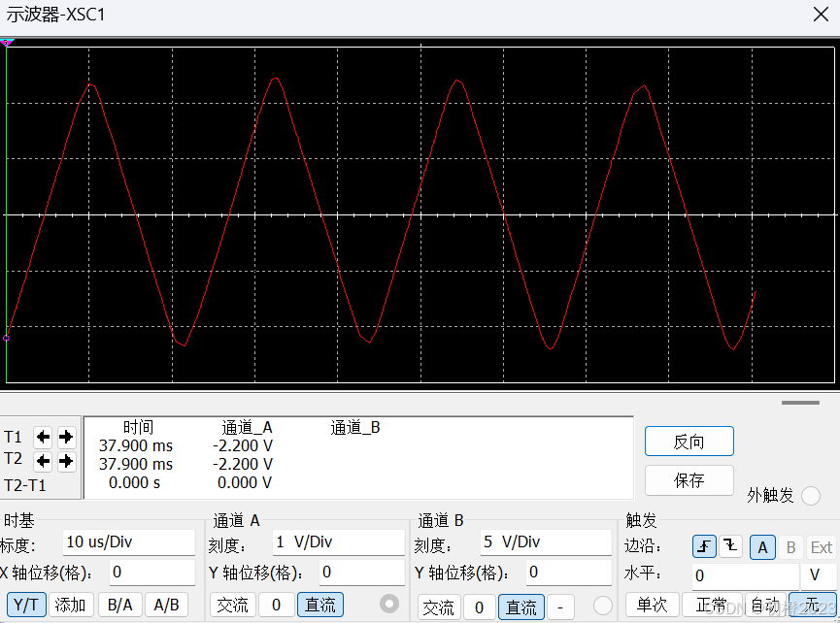Click the gray resize handle above 反向
The height and width of the screenshot is (623, 840).
[800, 403]
